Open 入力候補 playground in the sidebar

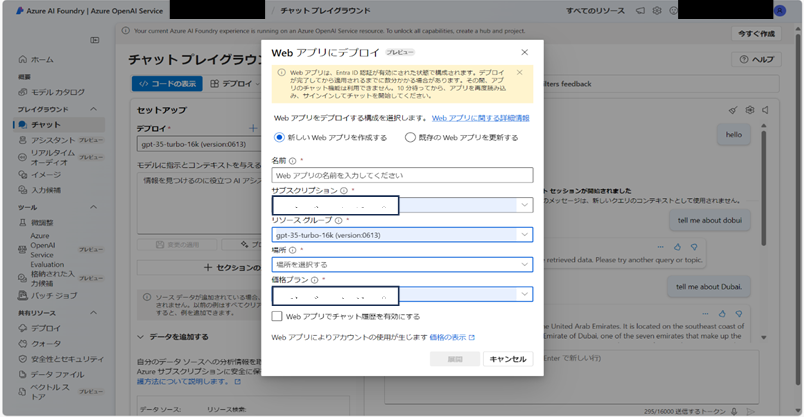[x=40, y=190]
